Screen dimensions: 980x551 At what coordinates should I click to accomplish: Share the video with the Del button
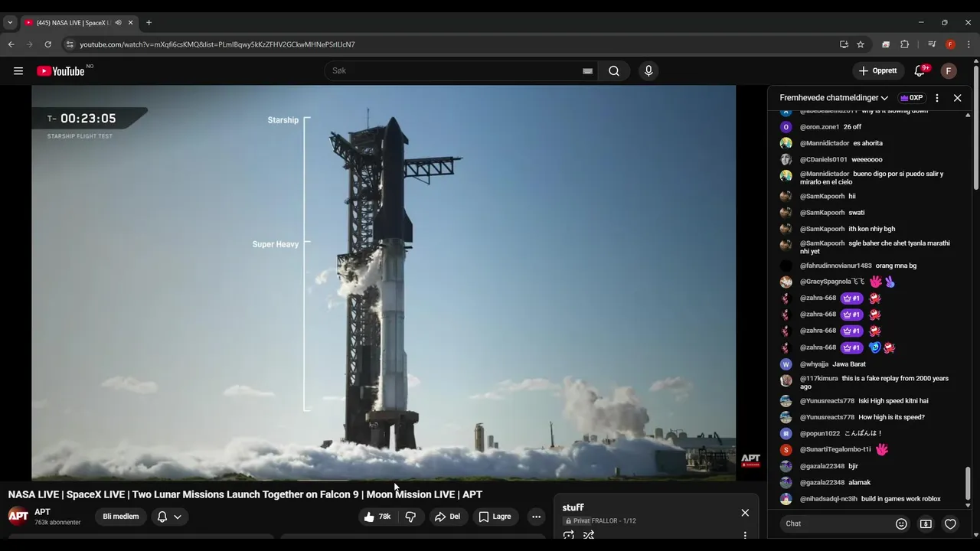tap(447, 517)
